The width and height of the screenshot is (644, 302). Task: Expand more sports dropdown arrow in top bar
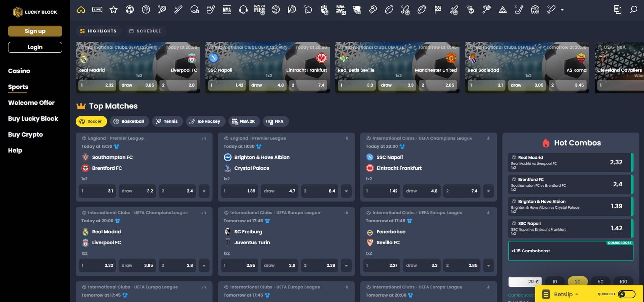pyautogui.click(x=562, y=10)
